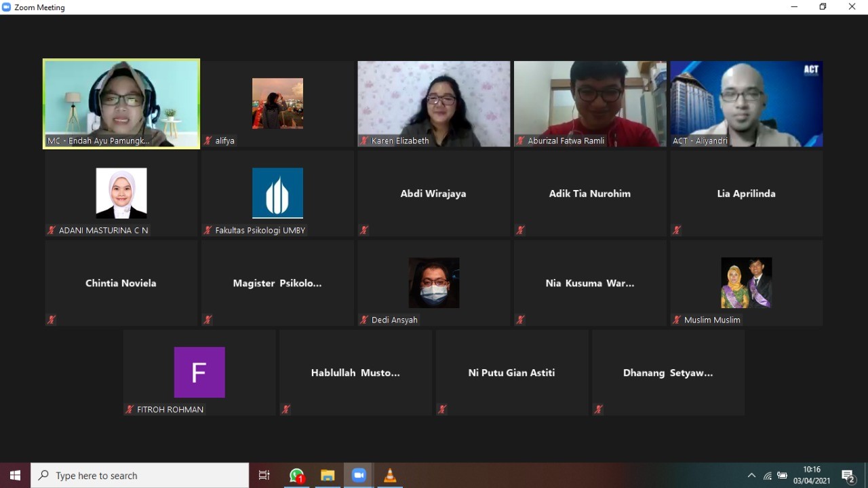Click Muslim Muslim's couple profile photo
Viewport: 868px width, 488px height.
pyautogui.click(x=747, y=282)
